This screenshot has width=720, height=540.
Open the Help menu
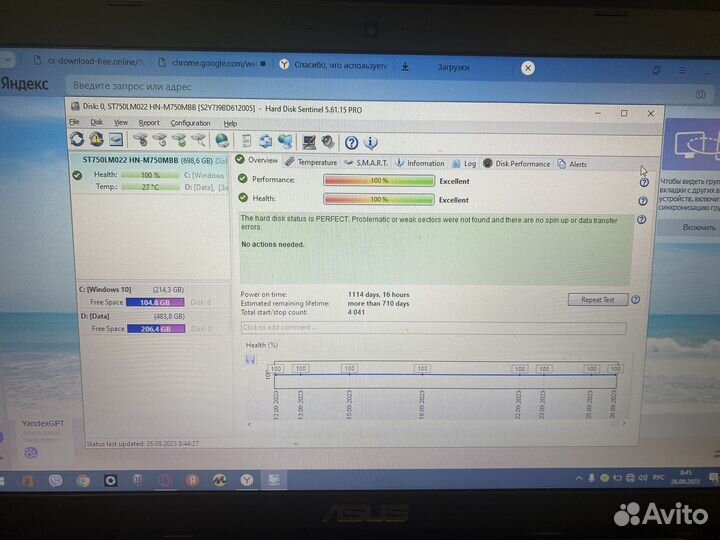(230, 124)
